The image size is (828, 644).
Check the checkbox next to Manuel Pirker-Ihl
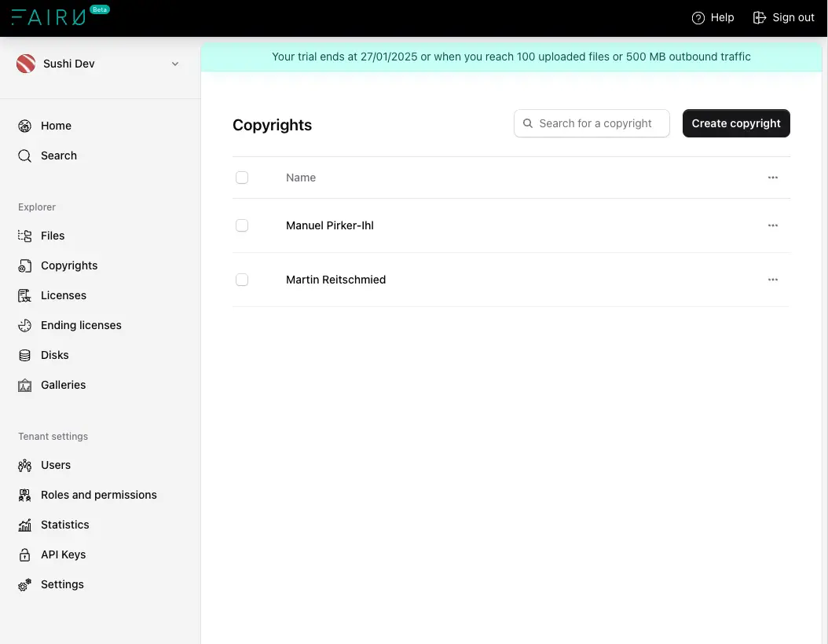242,225
